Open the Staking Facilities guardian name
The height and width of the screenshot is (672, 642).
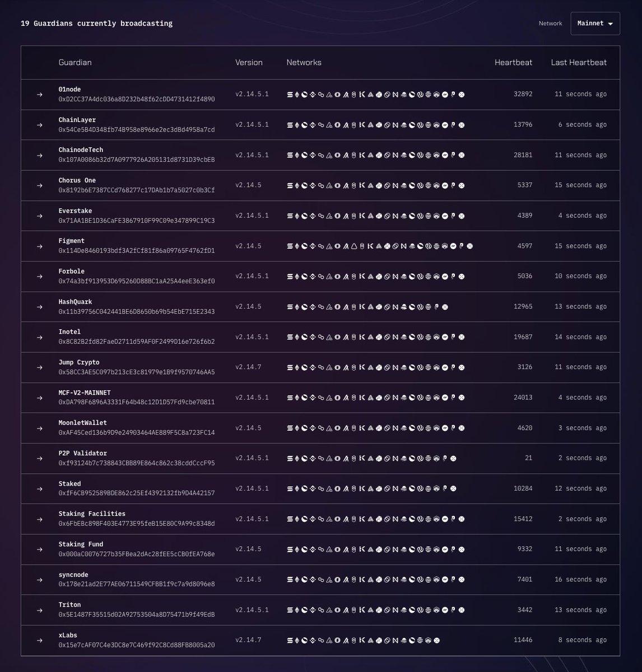click(92, 514)
